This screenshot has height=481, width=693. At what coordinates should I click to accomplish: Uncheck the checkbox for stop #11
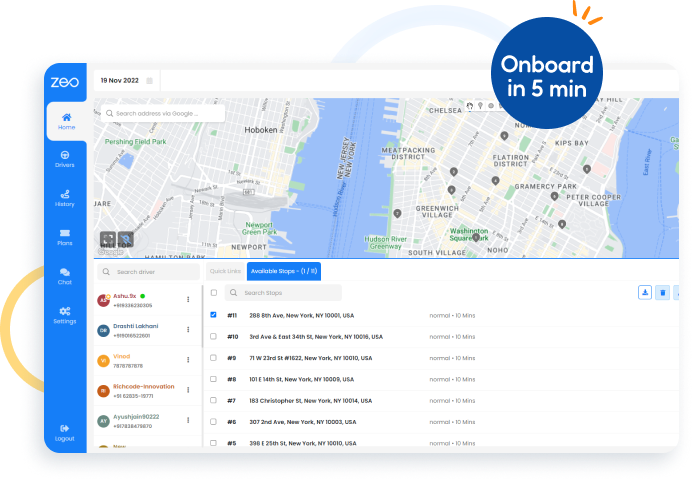(x=213, y=315)
